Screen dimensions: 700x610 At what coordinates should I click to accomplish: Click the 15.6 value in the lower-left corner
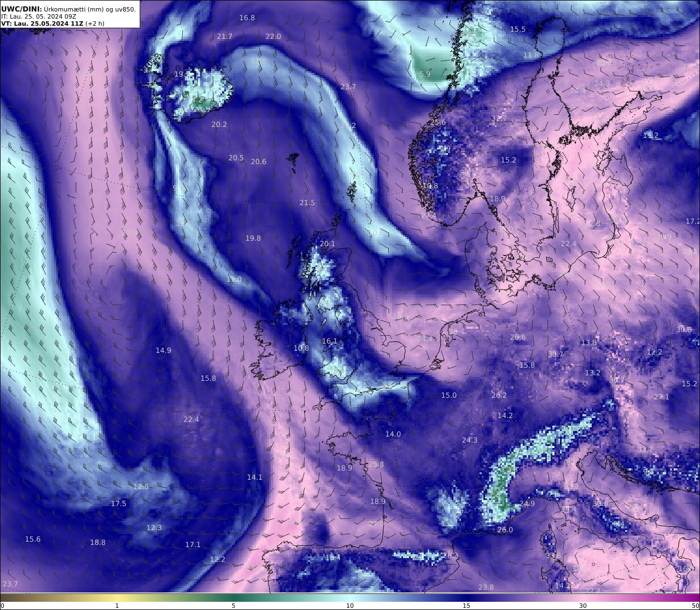pos(33,539)
